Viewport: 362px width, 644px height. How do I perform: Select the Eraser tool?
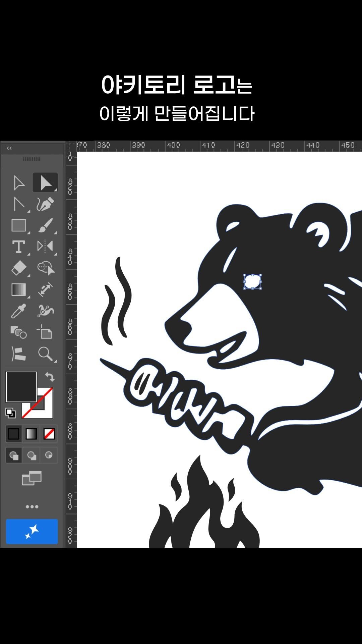coord(19,268)
